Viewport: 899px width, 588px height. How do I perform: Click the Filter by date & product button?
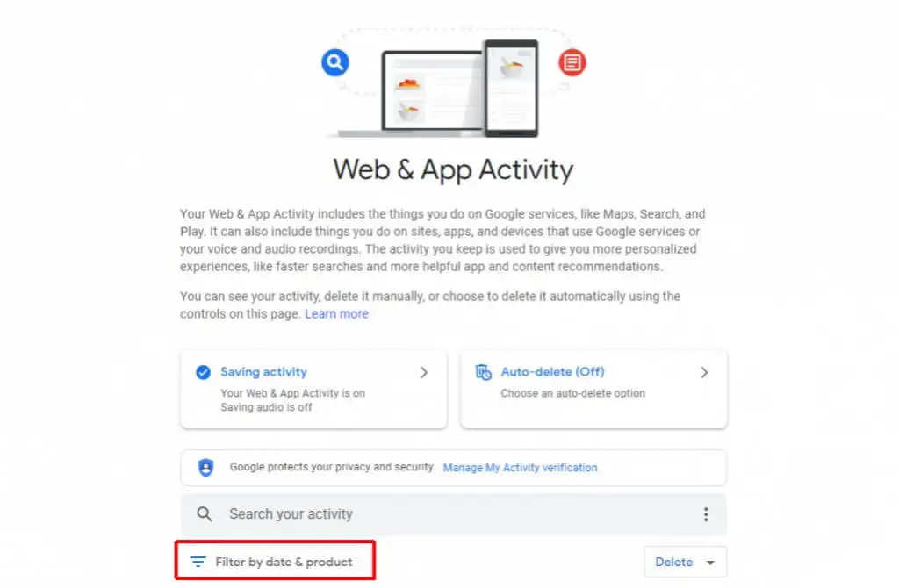pyautogui.click(x=275, y=561)
